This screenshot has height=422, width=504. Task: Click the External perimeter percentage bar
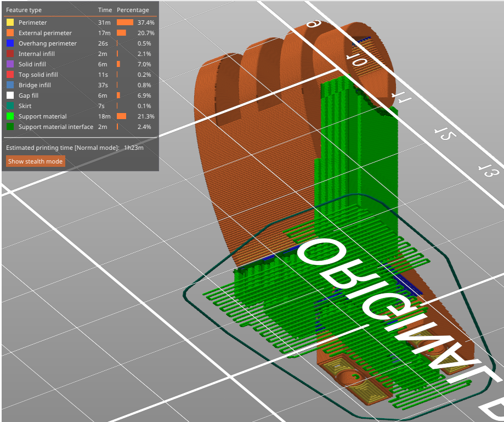click(121, 33)
